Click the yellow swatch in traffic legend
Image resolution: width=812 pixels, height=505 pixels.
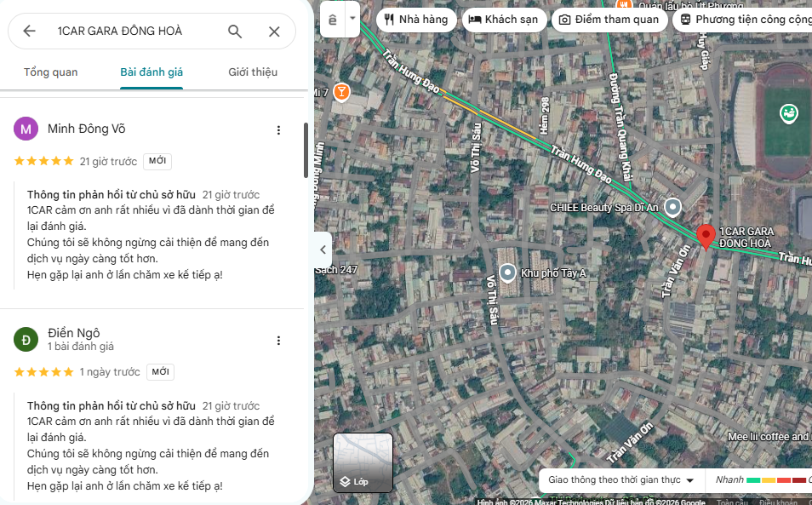tap(769, 480)
